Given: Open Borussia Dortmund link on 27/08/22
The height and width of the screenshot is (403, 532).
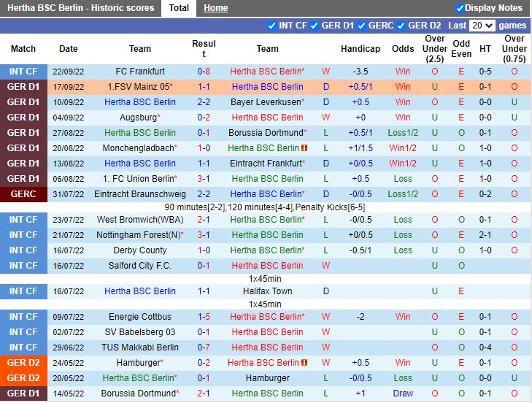Looking at the screenshot, I should 266,133.
